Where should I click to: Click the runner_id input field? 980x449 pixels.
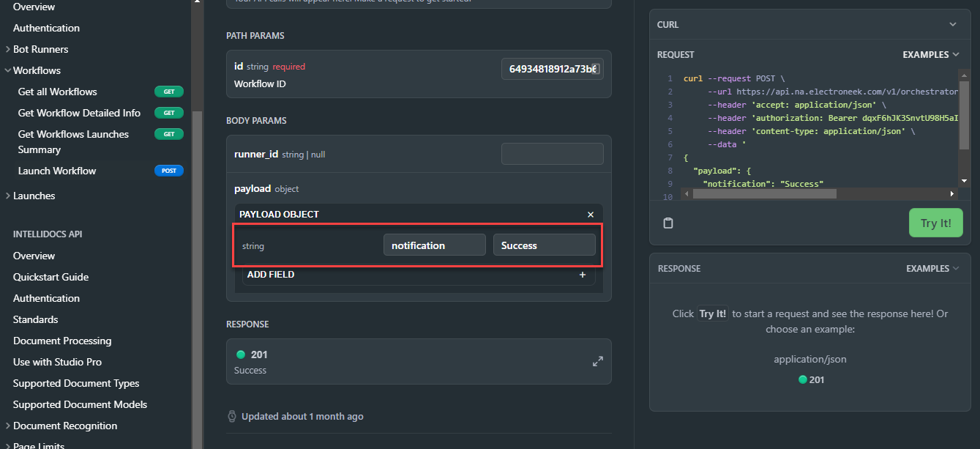(x=553, y=154)
